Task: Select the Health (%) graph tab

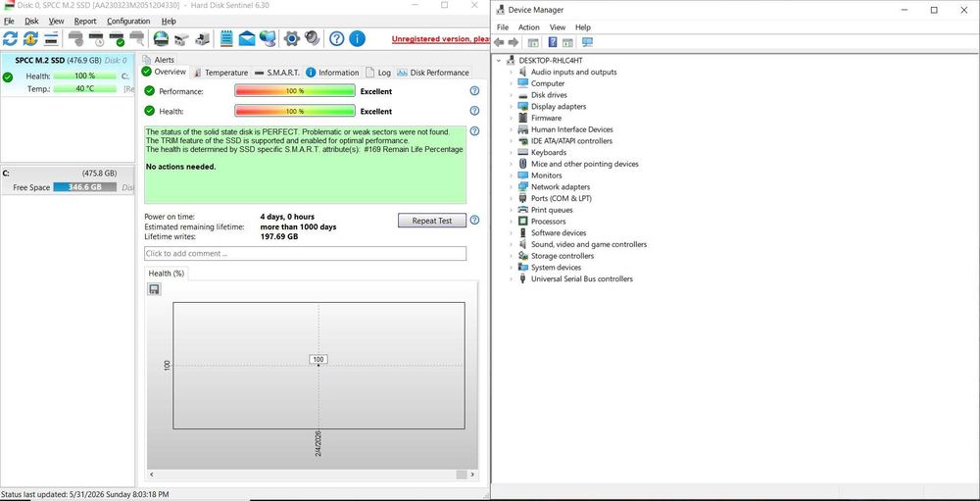Action: (x=166, y=274)
